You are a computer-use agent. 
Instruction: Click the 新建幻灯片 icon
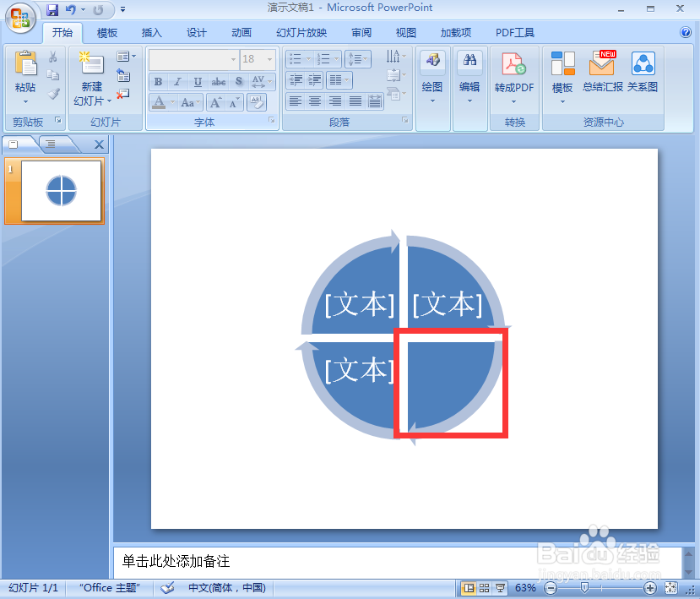coord(92,63)
